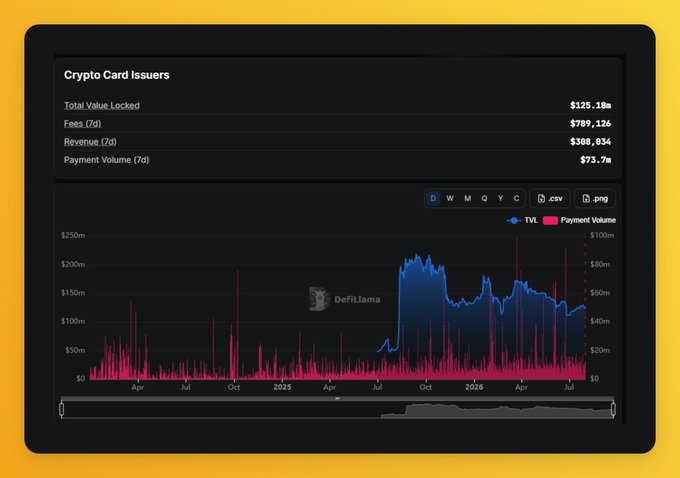This screenshot has height=478, width=680.
Task: Select the Y yearly interval
Action: pyautogui.click(x=500, y=199)
